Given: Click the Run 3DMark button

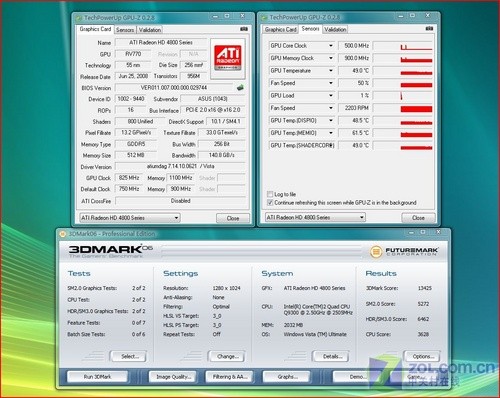Looking at the screenshot, I should (x=97, y=377).
